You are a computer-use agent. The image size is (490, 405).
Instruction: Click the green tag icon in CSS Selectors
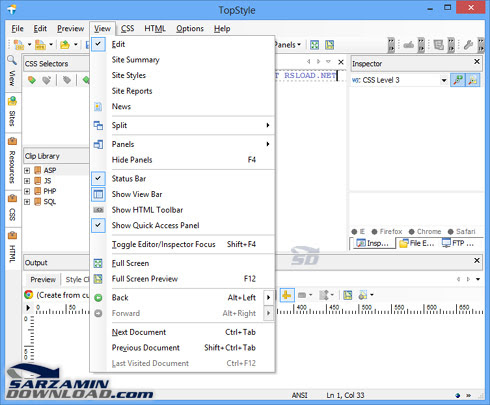coord(32,80)
